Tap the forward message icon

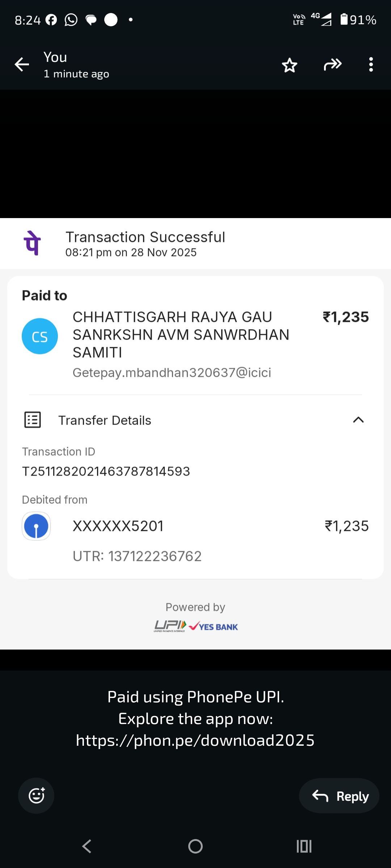click(333, 65)
